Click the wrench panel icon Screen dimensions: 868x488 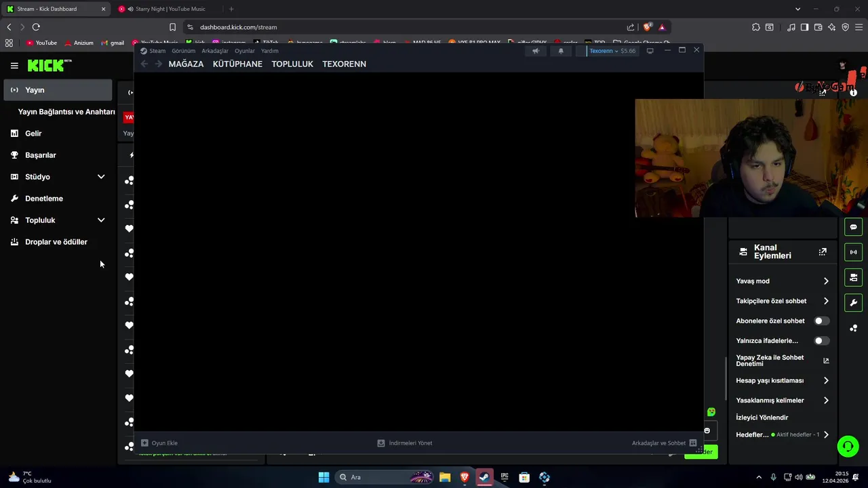(854, 302)
